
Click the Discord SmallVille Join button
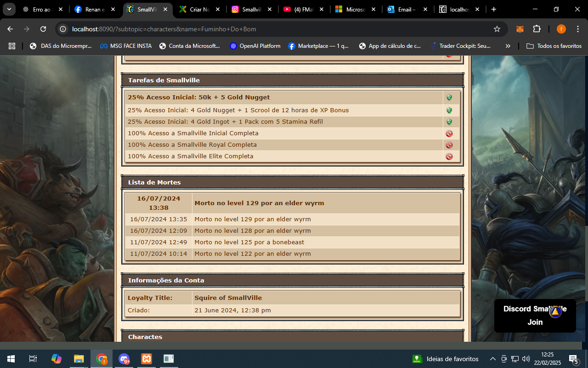coord(535,316)
